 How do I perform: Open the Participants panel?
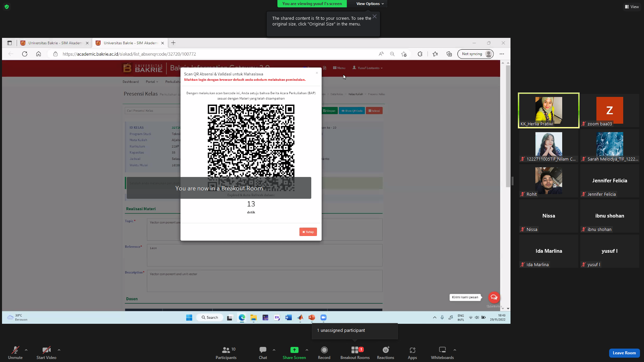point(226,353)
